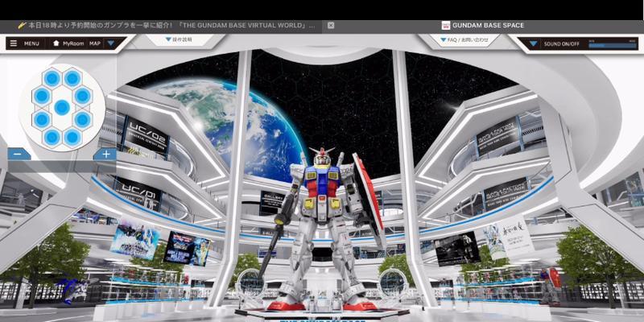644x322 pixels.
Task: Click the small Gundam figure at lower right
Action: (x=550, y=285)
